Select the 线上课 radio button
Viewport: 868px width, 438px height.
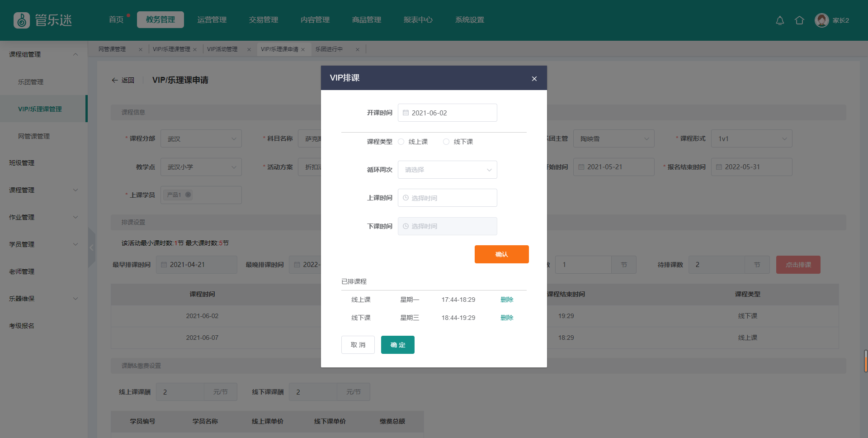401,142
